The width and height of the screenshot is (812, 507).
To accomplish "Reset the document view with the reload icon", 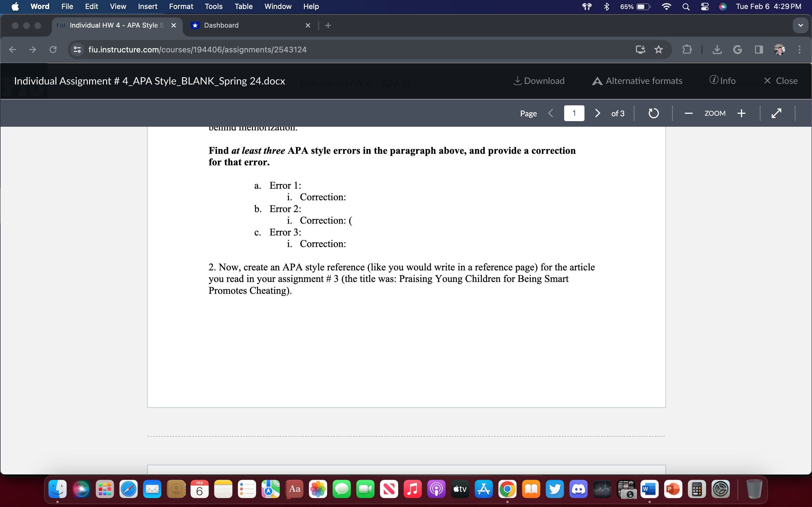I will coord(653,113).
